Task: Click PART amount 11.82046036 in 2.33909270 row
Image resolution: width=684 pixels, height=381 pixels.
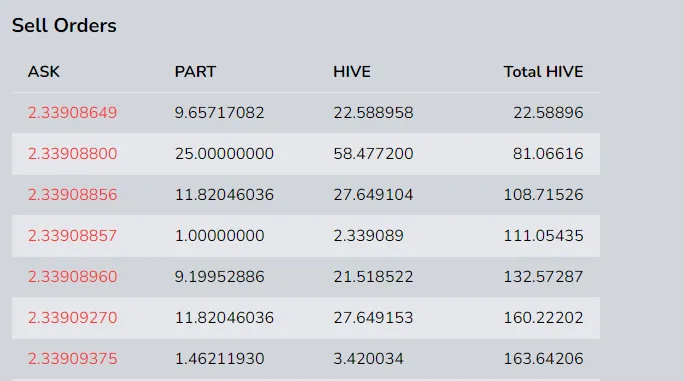Action: tap(224, 318)
